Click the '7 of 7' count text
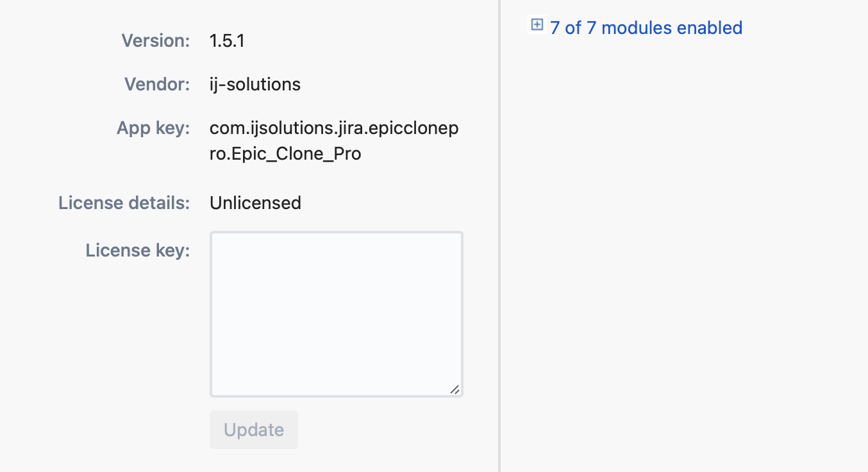Viewport: 868px width, 472px height. pyautogui.click(x=574, y=28)
